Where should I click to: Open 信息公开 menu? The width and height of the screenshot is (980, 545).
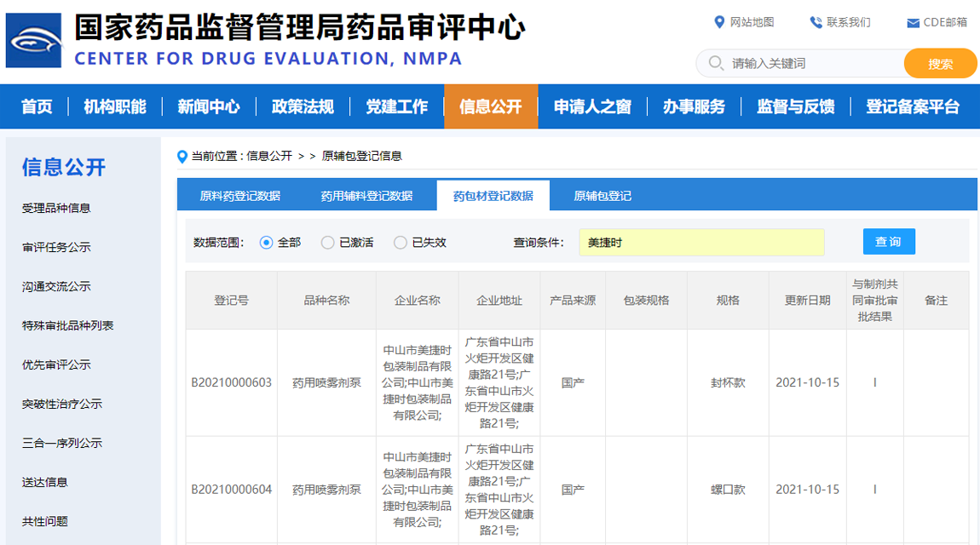click(491, 106)
